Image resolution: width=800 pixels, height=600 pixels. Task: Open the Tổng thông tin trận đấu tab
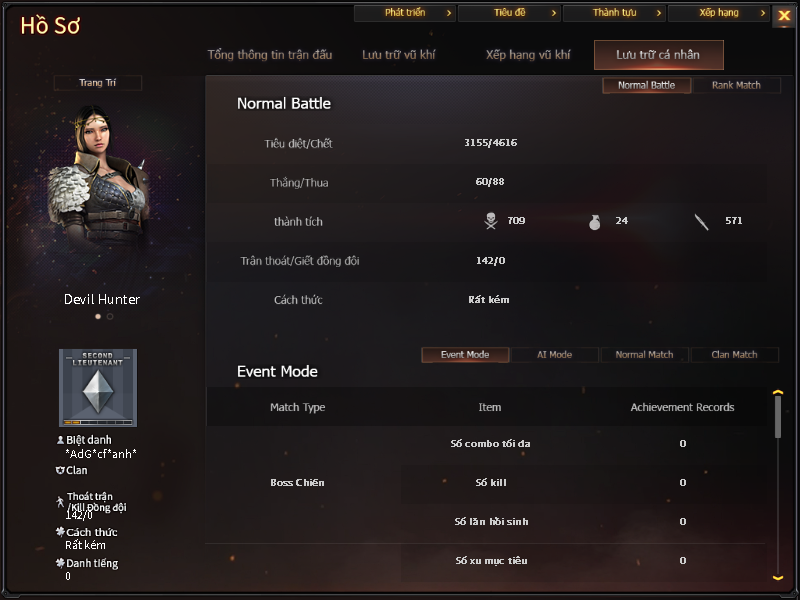pyautogui.click(x=269, y=55)
